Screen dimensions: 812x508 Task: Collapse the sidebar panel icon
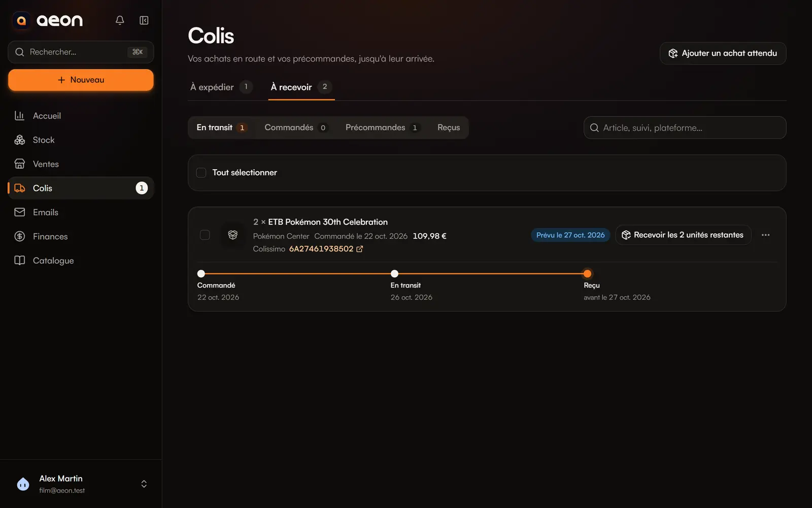(x=144, y=20)
